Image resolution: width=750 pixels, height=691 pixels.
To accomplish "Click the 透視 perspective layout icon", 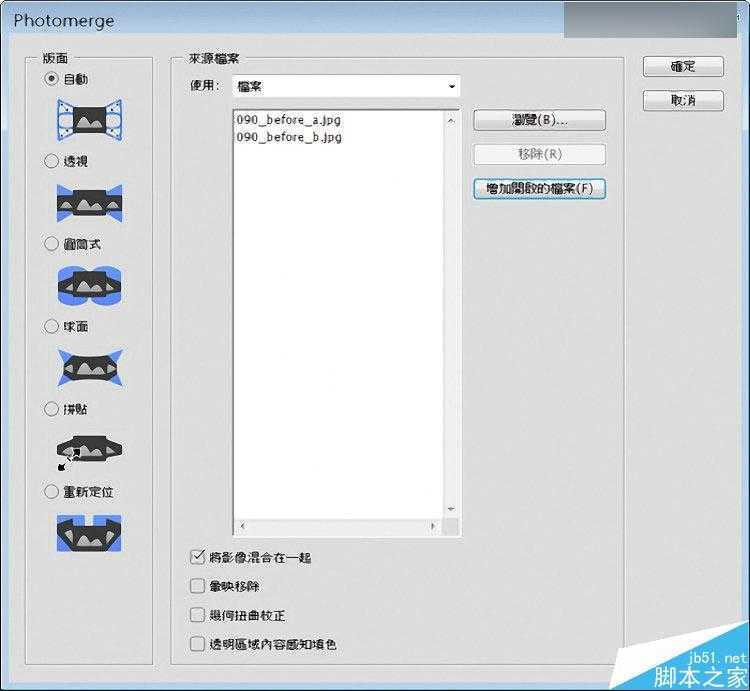I will tap(89, 203).
